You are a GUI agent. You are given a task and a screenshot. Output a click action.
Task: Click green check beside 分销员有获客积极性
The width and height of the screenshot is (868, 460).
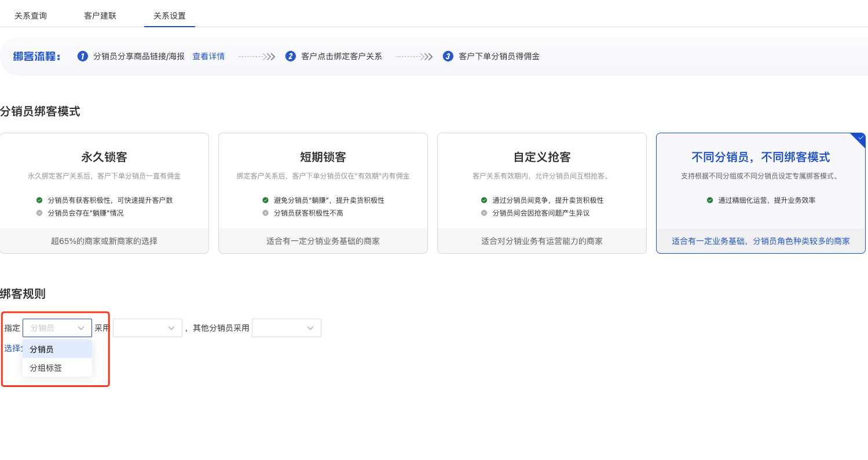pyautogui.click(x=39, y=200)
